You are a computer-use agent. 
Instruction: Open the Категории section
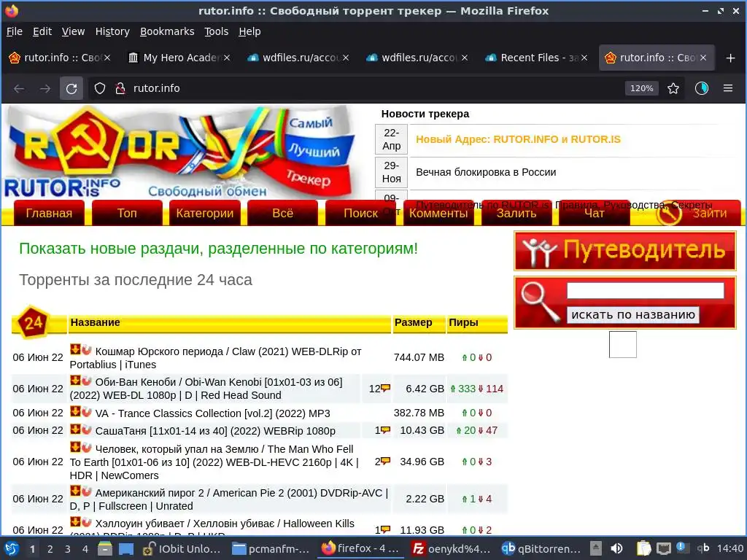(x=205, y=213)
